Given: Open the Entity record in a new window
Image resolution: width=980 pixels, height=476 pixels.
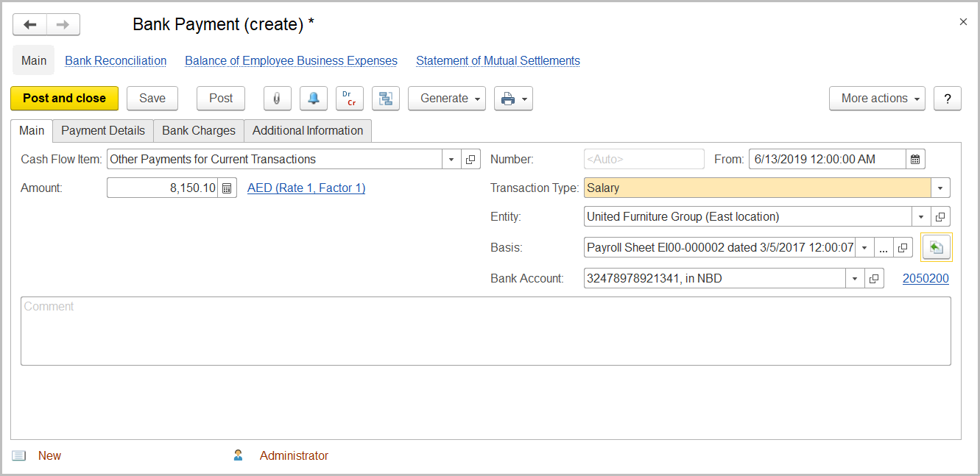Looking at the screenshot, I should click(941, 216).
